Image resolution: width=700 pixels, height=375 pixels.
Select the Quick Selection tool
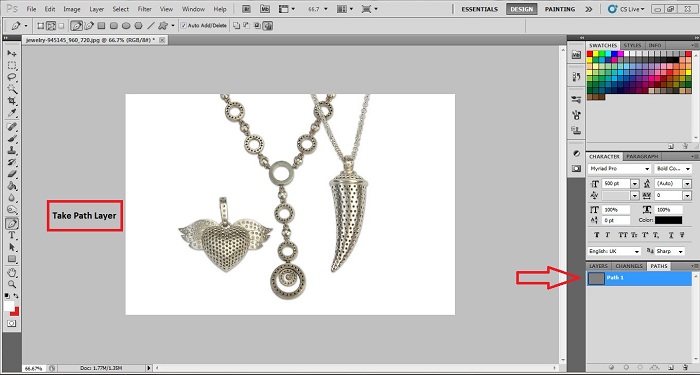pos(12,89)
